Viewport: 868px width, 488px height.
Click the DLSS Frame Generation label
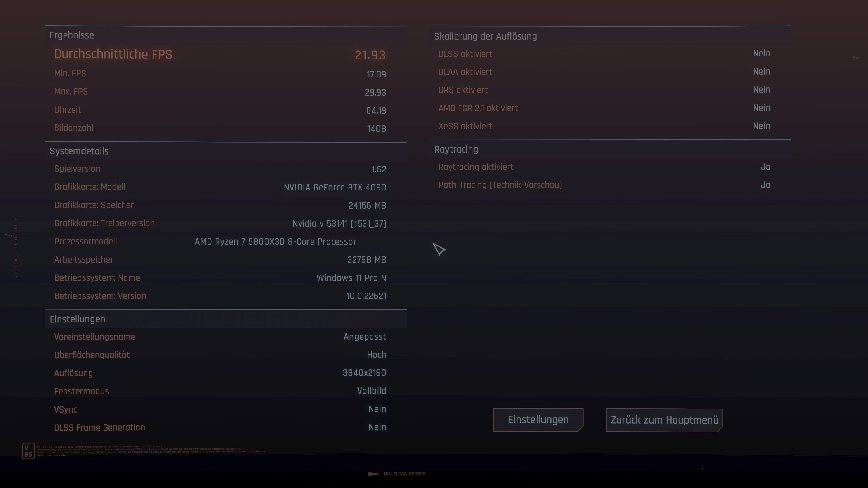[99, 427]
